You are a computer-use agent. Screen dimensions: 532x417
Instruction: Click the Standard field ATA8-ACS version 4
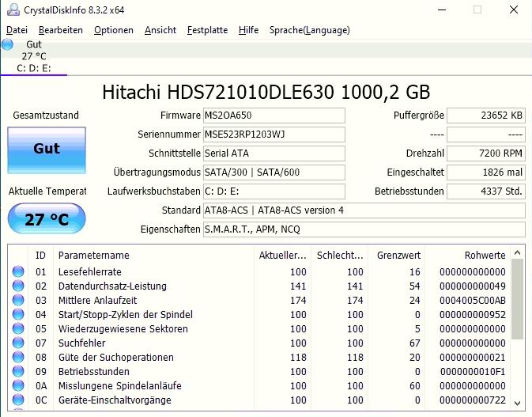364,210
